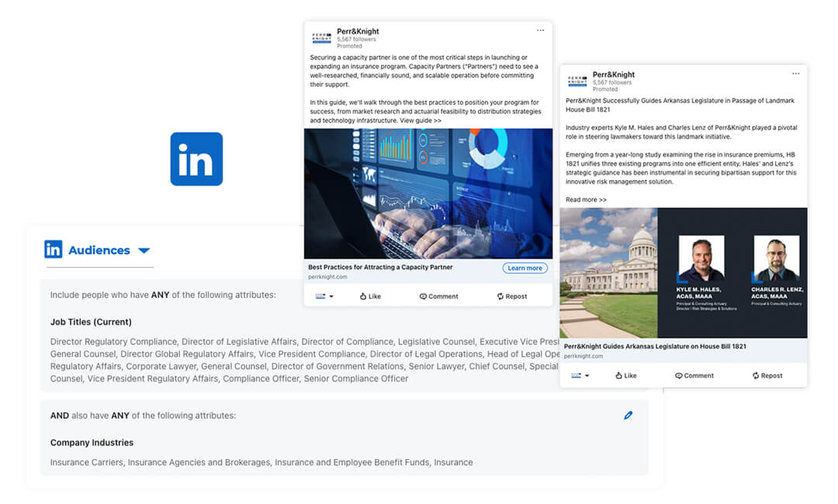Click perrknight.com under the Capacity Partner headline
The width and height of the screenshot is (838, 504).
[327, 277]
